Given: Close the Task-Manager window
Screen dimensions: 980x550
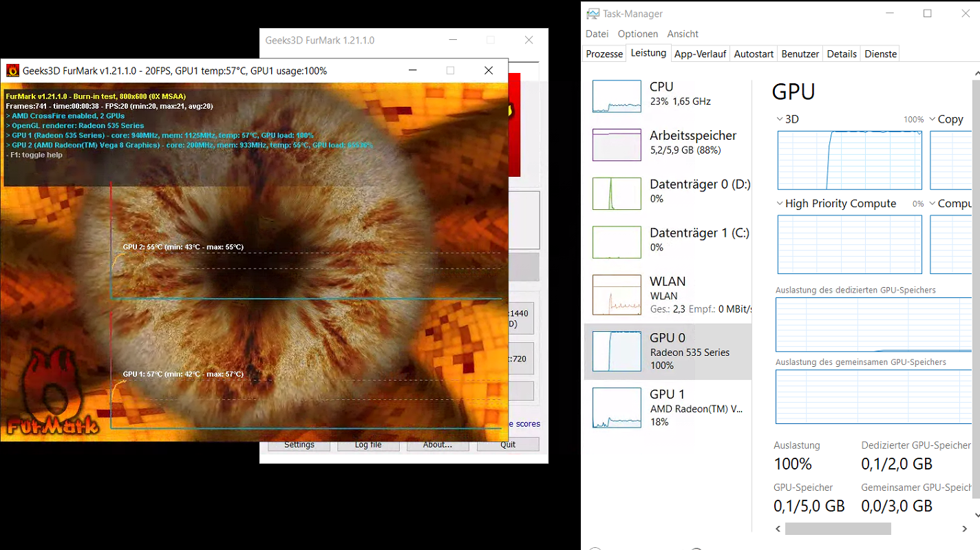Looking at the screenshot, I should pos(965,14).
